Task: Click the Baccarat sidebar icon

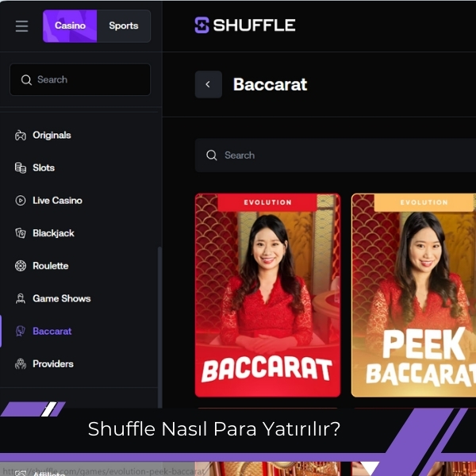Action: 21,331
